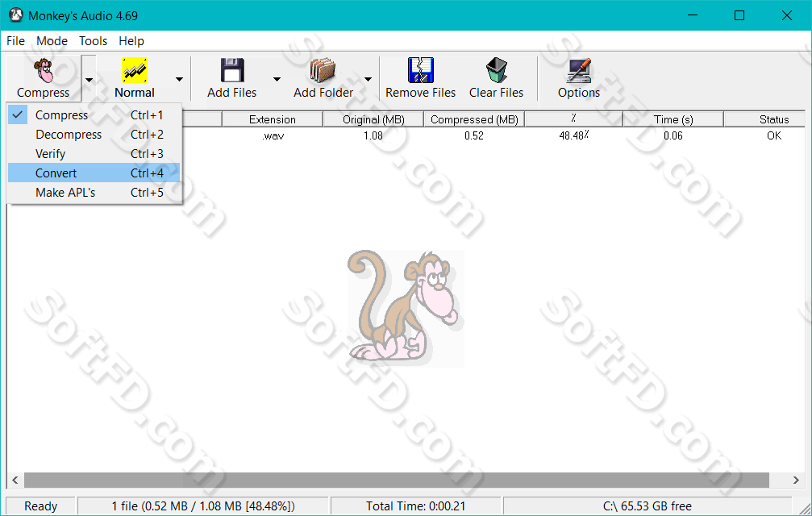Screen dimensions: 812x516
Task: Click the Normal compression level icon
Action: click(135, 70)
